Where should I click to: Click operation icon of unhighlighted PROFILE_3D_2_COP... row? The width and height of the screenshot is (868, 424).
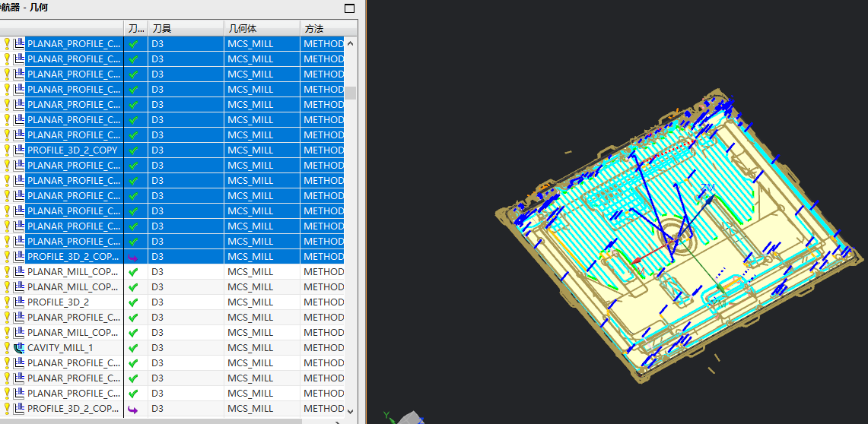(x=19, y=409)
